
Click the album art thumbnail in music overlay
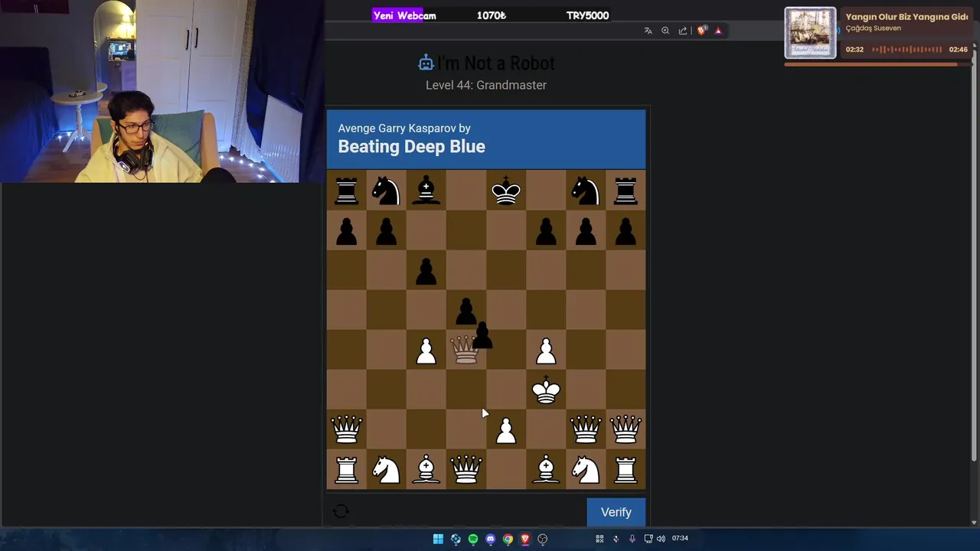(810, 33)
